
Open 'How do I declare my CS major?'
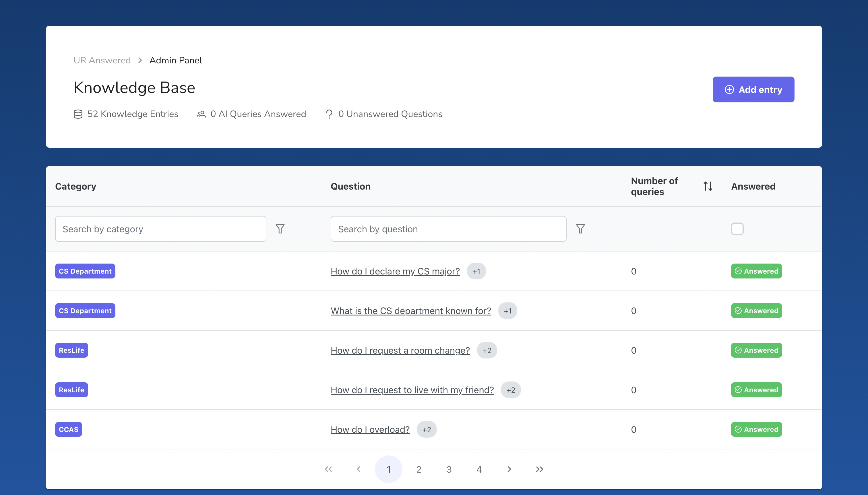[395, 271]
